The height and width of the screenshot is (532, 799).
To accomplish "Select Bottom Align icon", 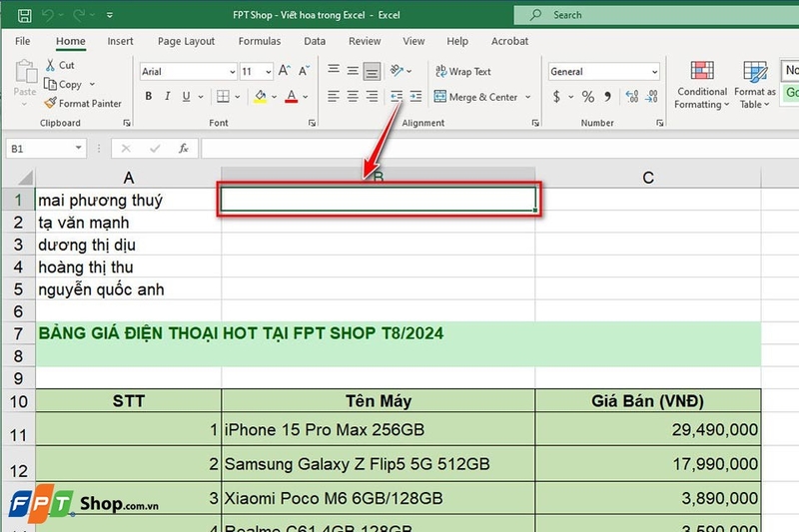I will [x=372, y=71].
